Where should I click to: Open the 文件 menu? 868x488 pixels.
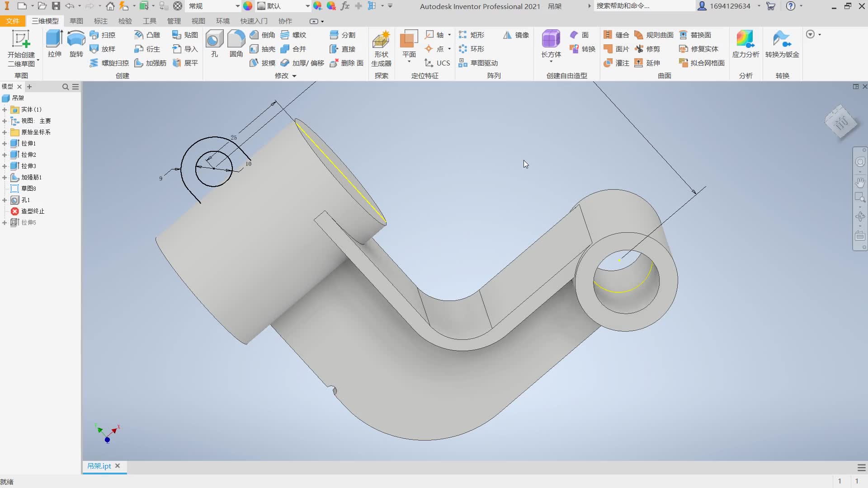tap(13, 21)
